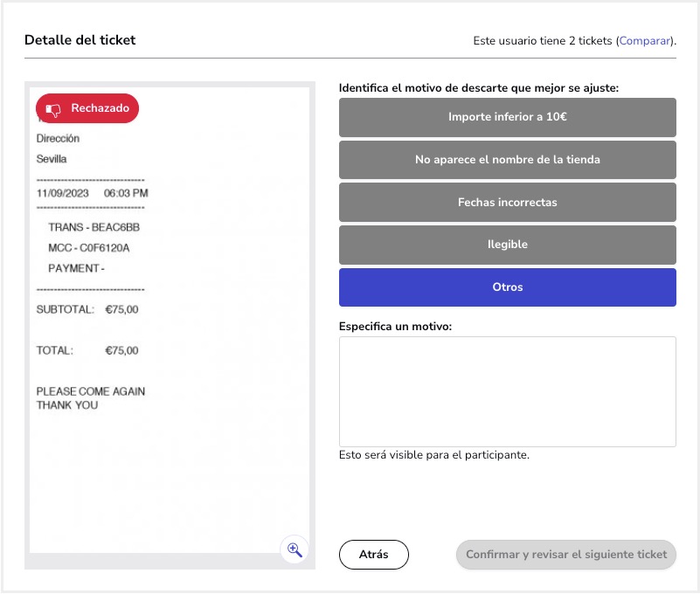
Task: Choose 'No aparece el nombre de la tienda'
Action: point(507,160)
